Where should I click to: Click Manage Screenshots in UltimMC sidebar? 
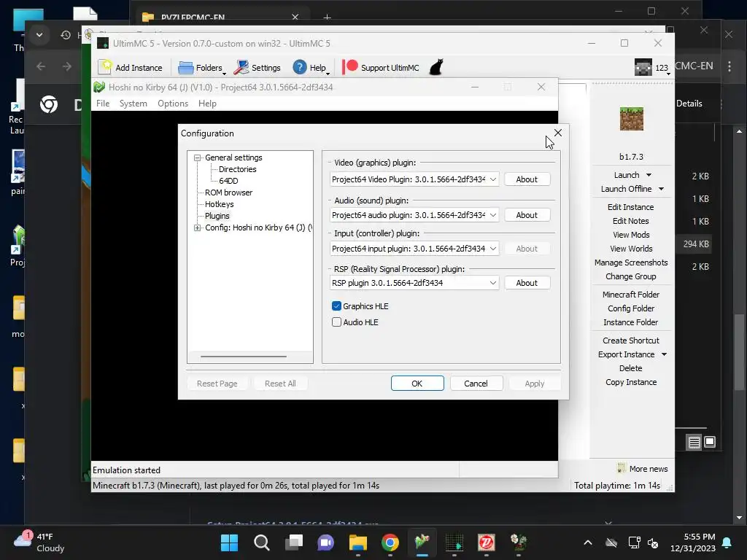coord(631,262)
